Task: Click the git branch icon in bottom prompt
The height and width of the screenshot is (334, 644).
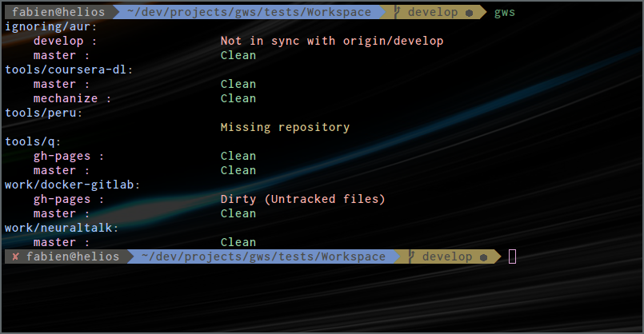Action: [411, 256]
